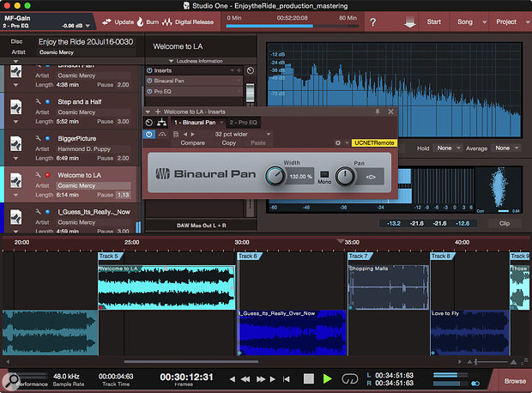Open plugin gear settings icon

click(337, 143)
